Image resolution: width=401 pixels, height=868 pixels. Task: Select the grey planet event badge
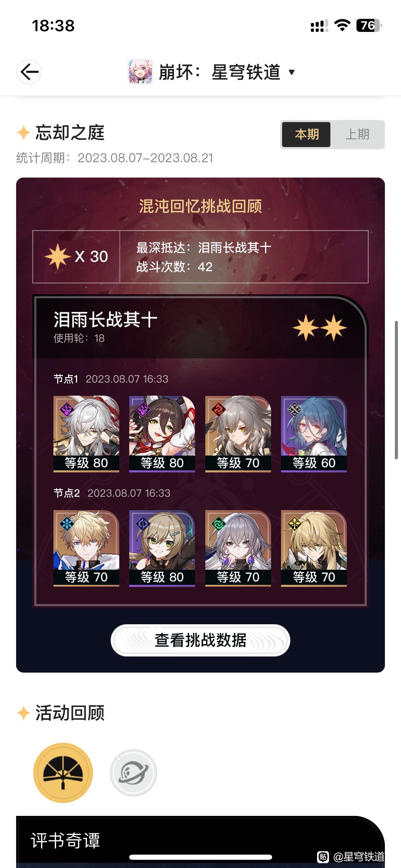coord(133,773)
